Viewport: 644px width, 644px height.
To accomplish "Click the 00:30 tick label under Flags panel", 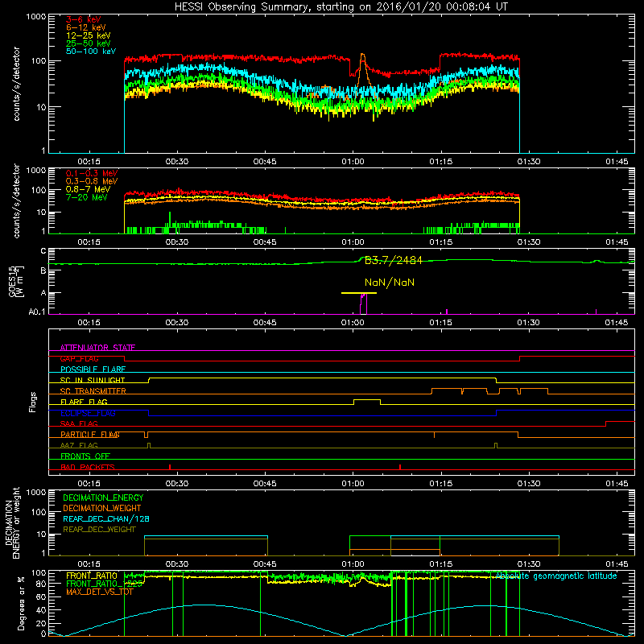I will pyautogui.click(x=177, y=484).
